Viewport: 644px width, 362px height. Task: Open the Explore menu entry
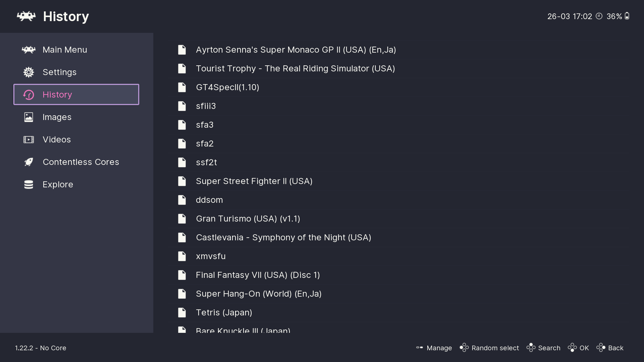58,184
